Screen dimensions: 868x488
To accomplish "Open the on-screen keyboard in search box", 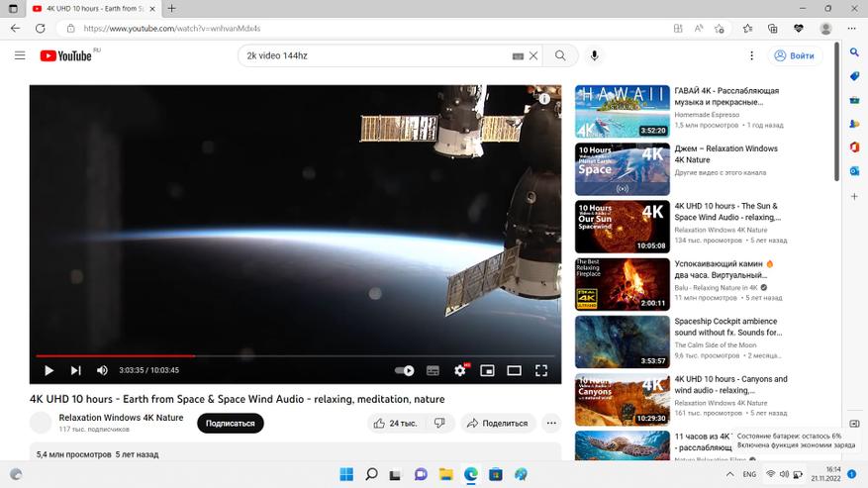I will click(x=518, y=56).
